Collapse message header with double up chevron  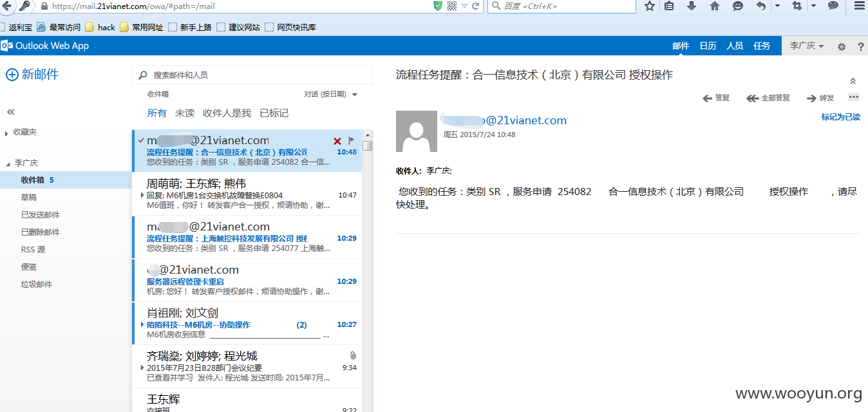coord(853,81)
